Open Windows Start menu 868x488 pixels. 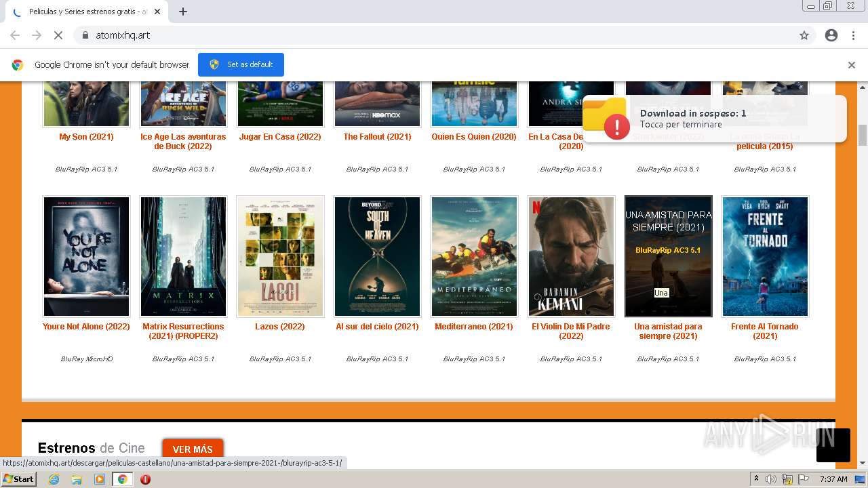[x=19, y=479]
